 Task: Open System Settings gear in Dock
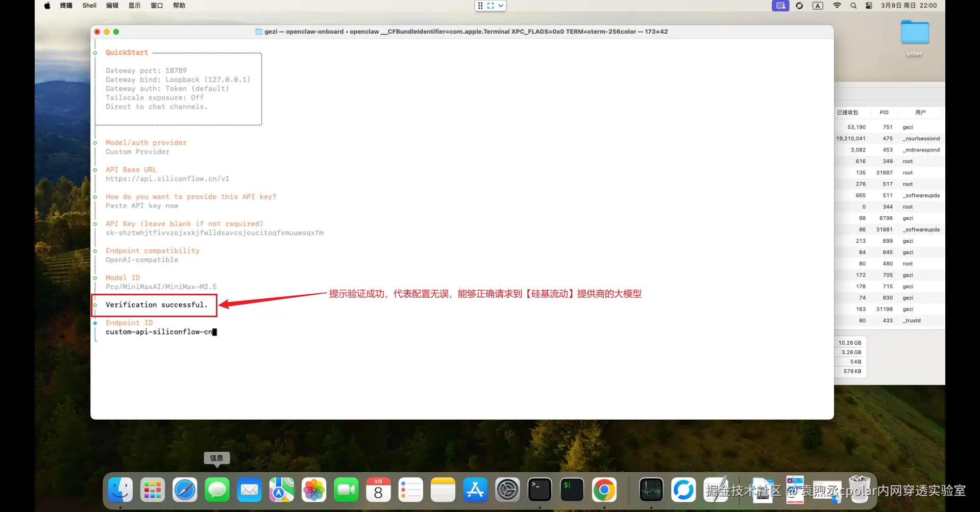[507, 490]
